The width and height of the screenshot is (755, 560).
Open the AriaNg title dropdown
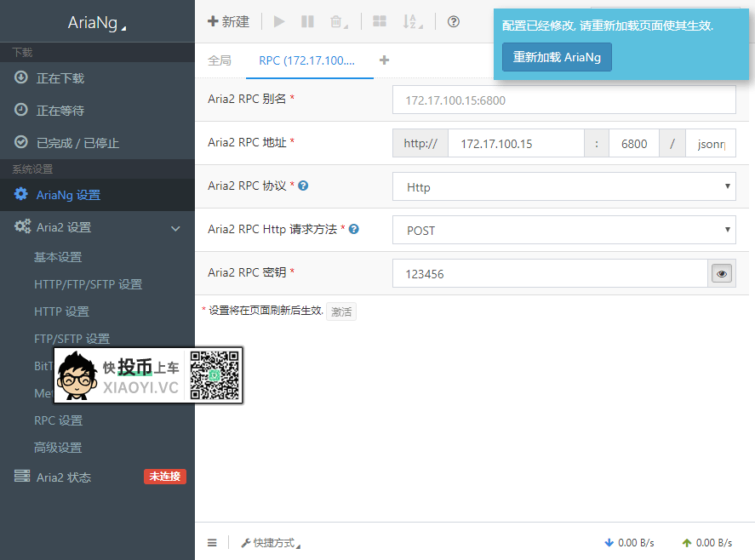[x=97, y=23]
